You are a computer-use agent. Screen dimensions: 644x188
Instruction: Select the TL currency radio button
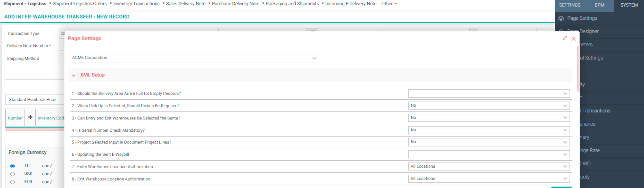coord(12,166)
